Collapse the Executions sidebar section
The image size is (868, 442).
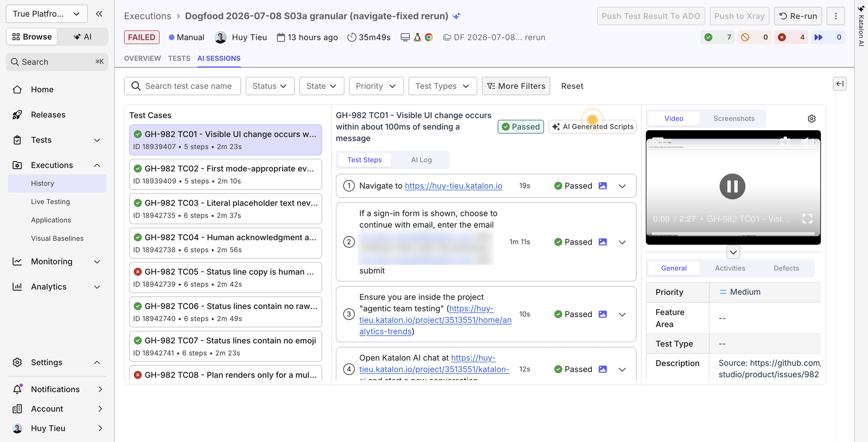(x=97, y=165)
